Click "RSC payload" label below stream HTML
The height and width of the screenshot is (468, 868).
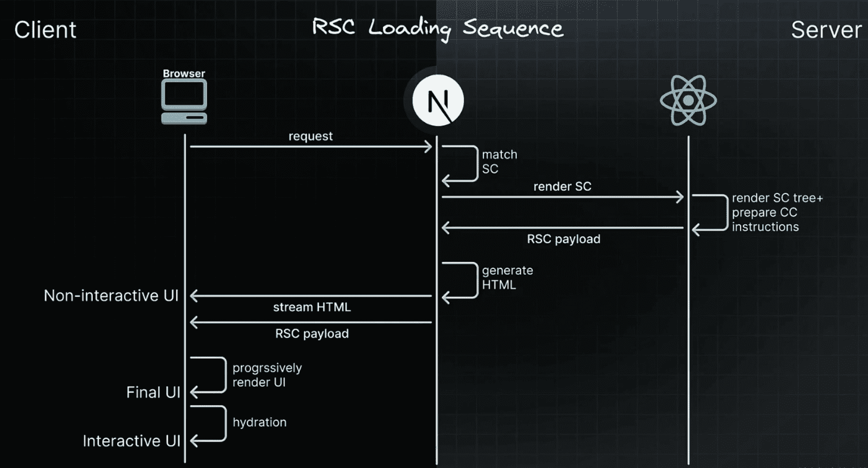click(x=312, y=334)
